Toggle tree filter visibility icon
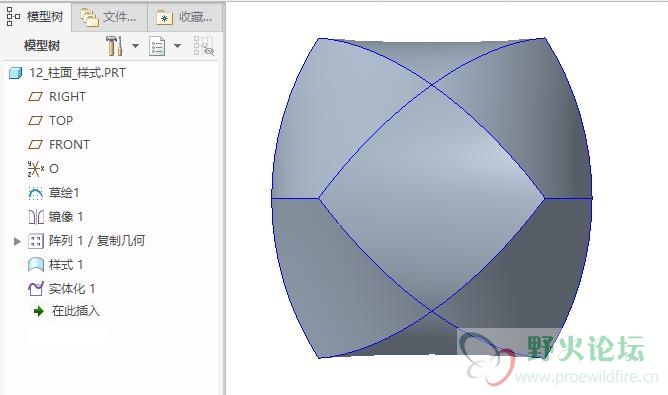The width and height of the screenshot is (668, 395). pyautogui.click(x=204, y=46)
